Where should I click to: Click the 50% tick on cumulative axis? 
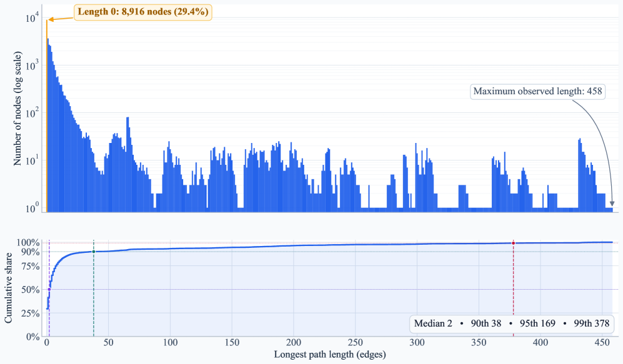point(30,290)
